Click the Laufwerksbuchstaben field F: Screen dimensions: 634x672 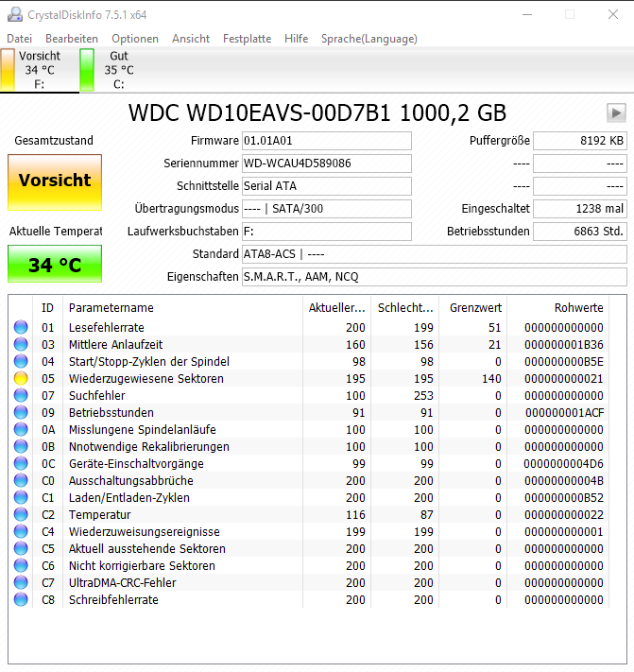[326, 232]
